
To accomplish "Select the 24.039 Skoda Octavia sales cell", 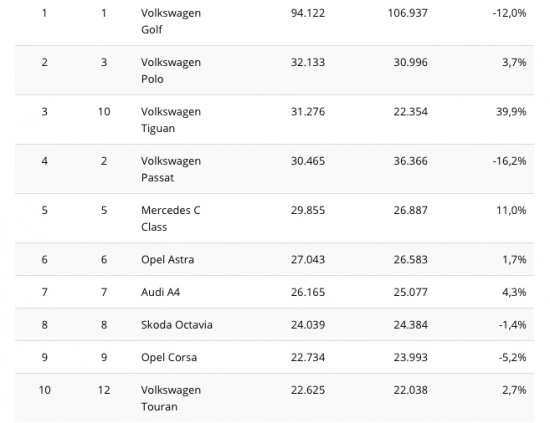I will 308,324.
